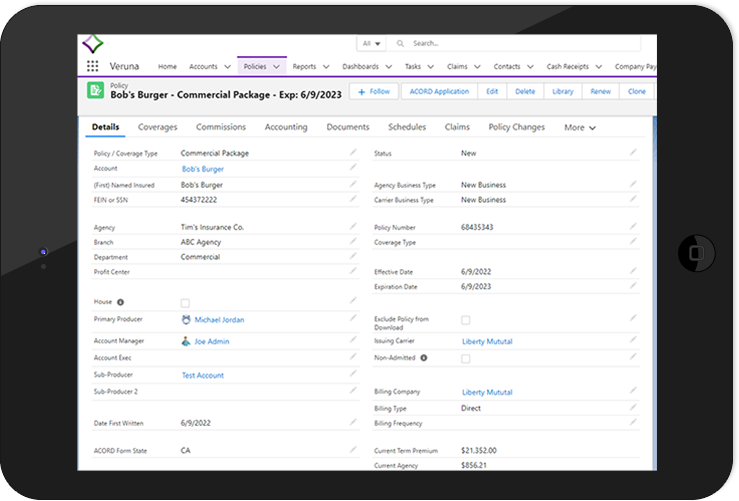Open the Bob's Burger account link
739x501 pixels.
pos(203,169)
